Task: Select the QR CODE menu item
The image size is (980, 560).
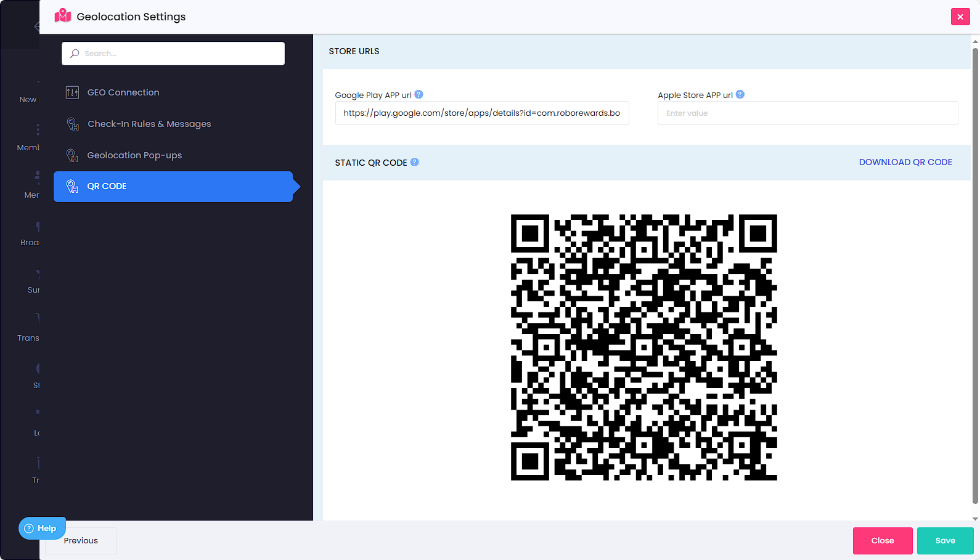Action: point(173,187)
